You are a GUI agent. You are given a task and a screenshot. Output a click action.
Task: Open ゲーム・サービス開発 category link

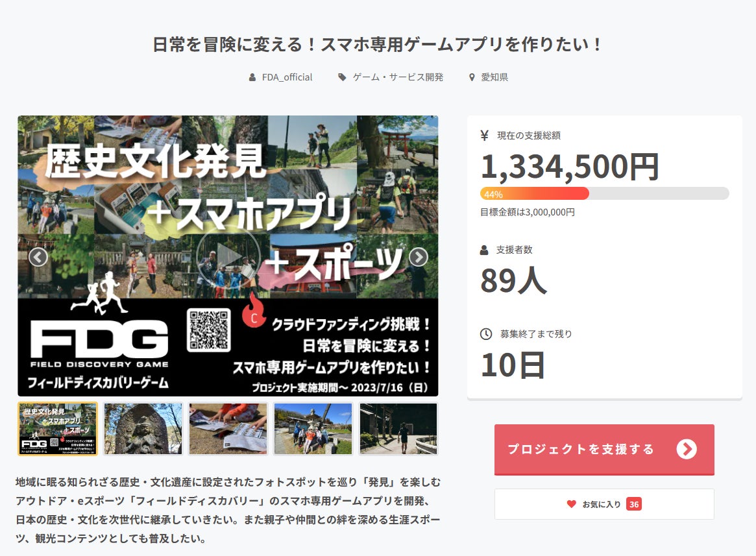[x=398, y=77]
